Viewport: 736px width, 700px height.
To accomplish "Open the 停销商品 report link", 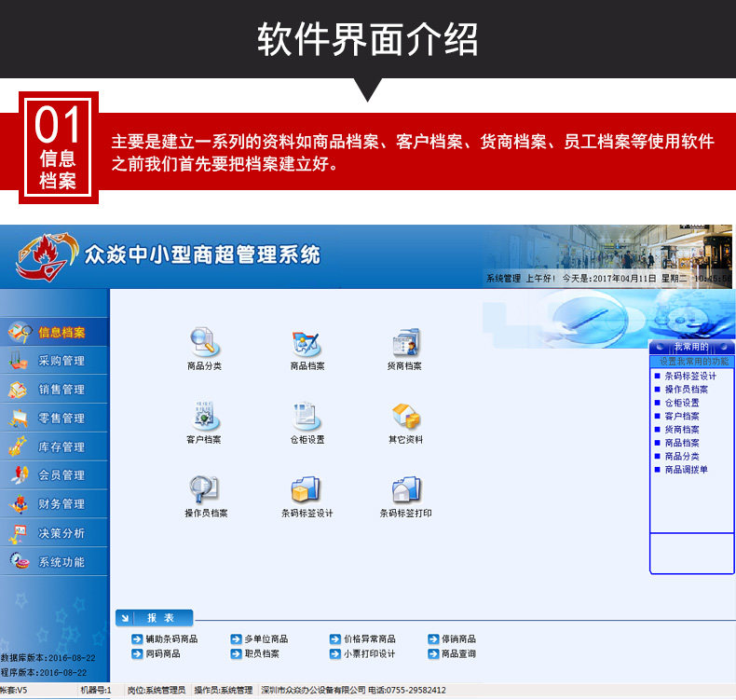I will pos(458,639).
